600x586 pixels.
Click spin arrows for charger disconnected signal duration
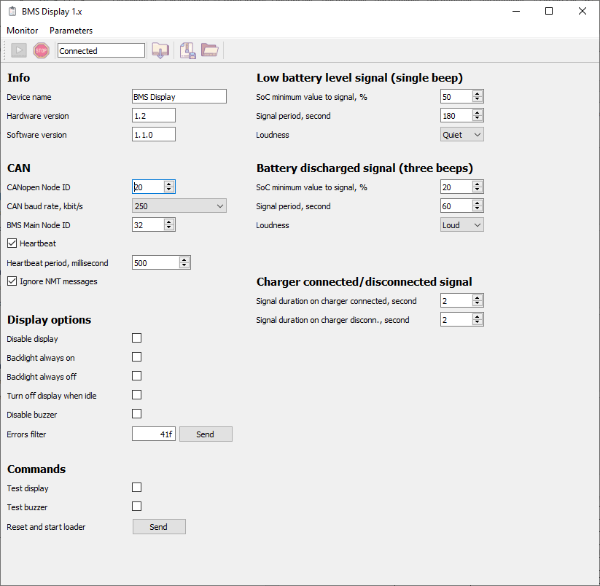477,320
